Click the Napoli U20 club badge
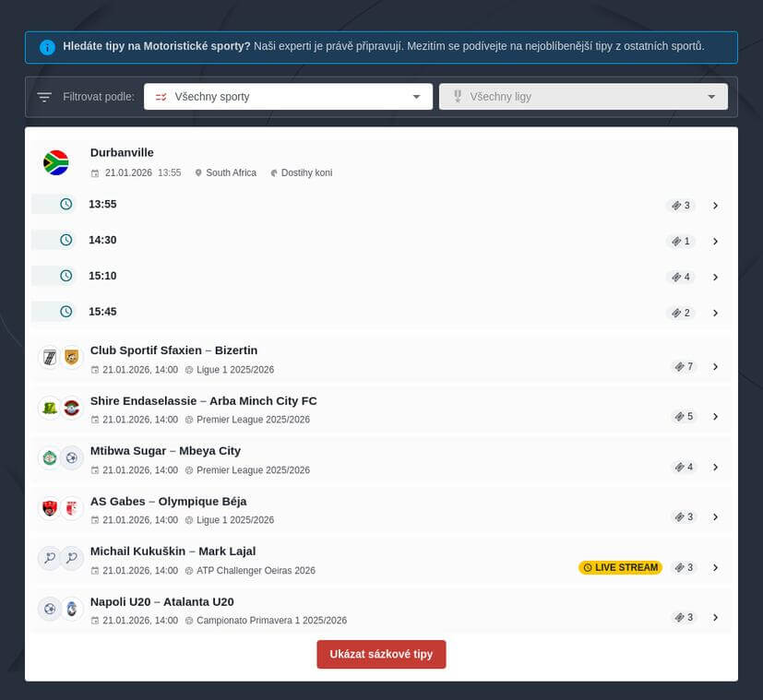Viewport: 763px width, 700px height. [x=50, y=608]
